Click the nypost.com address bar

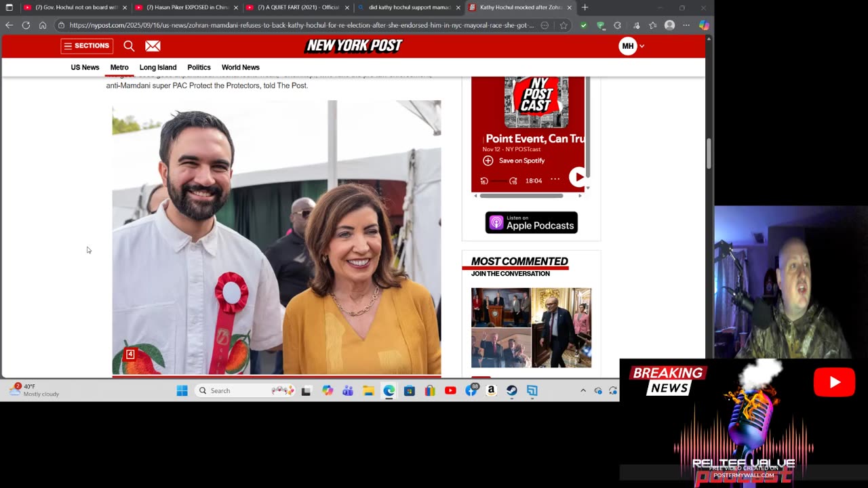302,25
